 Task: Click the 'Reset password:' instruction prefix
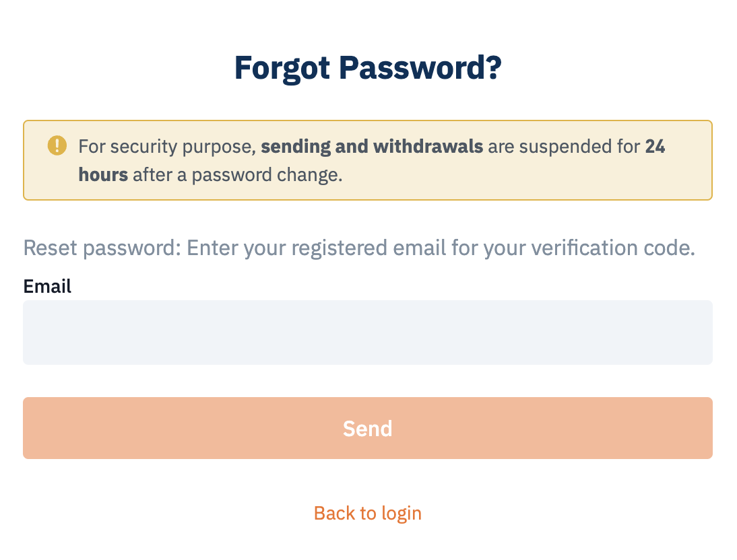[102, 248]
